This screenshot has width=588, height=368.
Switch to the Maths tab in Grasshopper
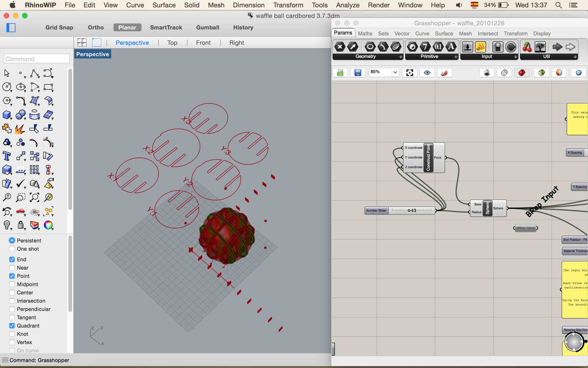(x=365, y=34)
